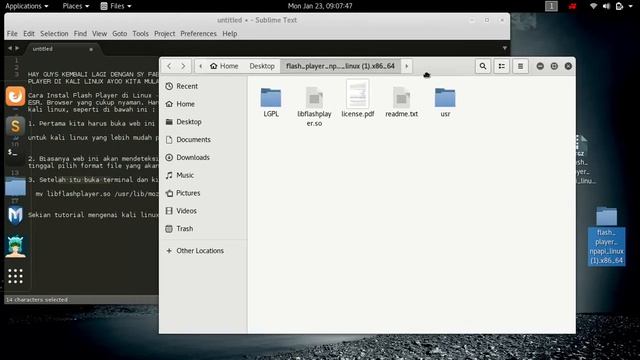Launch Sublime Text from the dock
The width and height of the screenshot is (640, 360).
(15, 126)
